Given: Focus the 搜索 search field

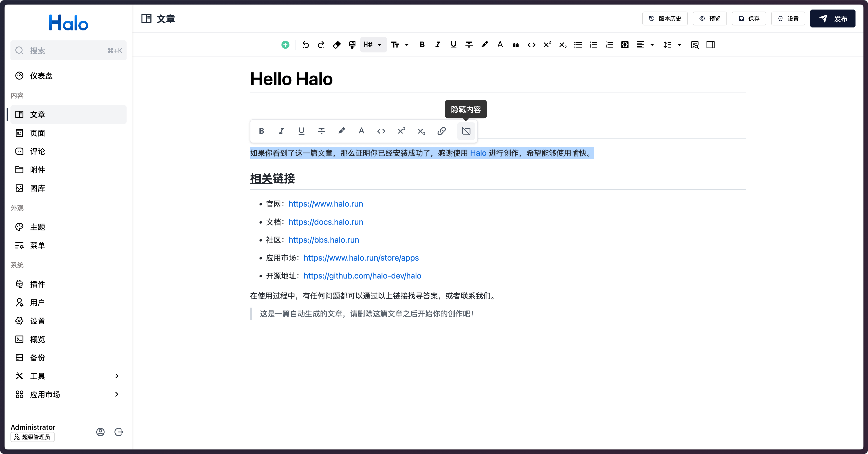Looking at the screenshot, I should point(68,50).
